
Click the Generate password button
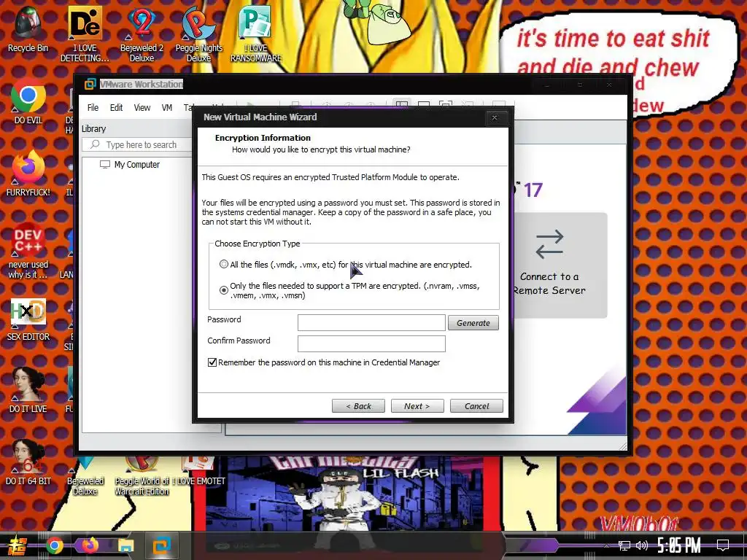pos(473,323)
